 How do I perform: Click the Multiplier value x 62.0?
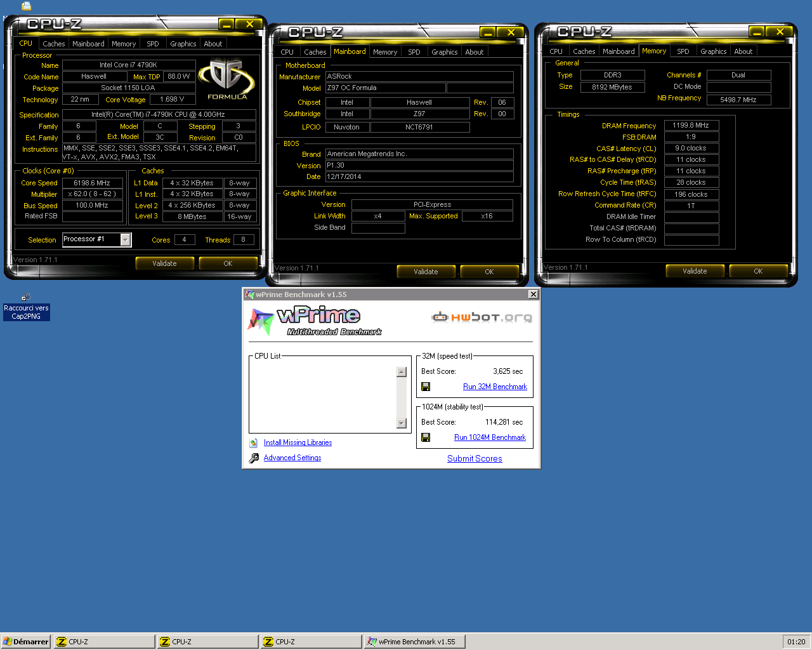point(92,194)
